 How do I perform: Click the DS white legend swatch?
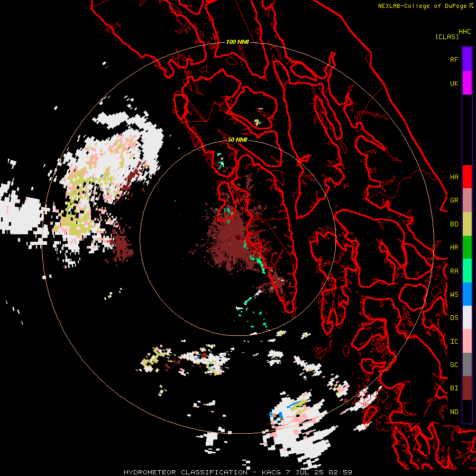click(467, 317)
